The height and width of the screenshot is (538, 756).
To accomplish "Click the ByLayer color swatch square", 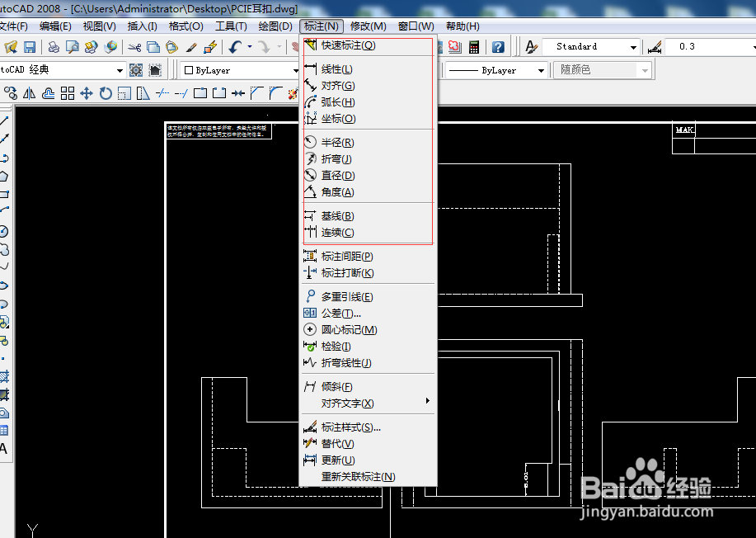I will [x=189, y=70].
